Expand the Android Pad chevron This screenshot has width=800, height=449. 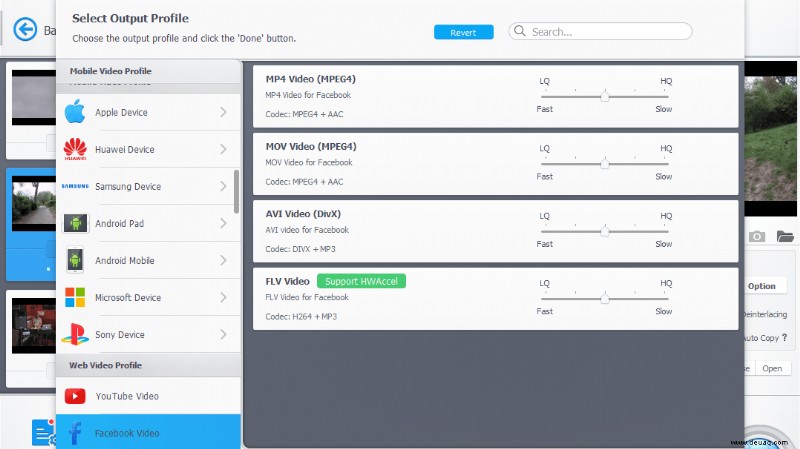coord(223,223)
